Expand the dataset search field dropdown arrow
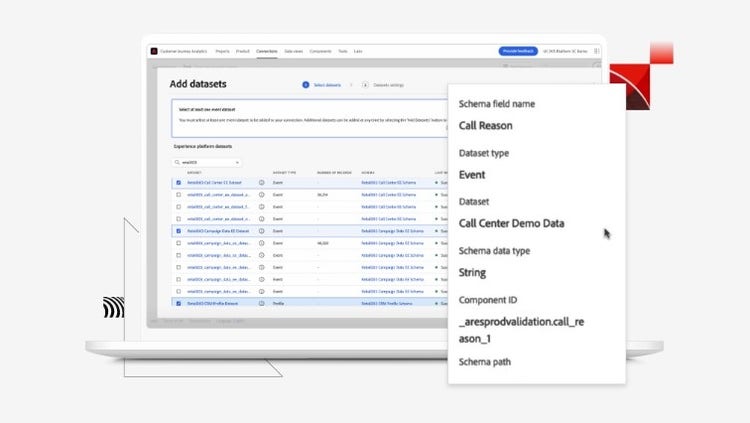 click(x=237, y=161)
